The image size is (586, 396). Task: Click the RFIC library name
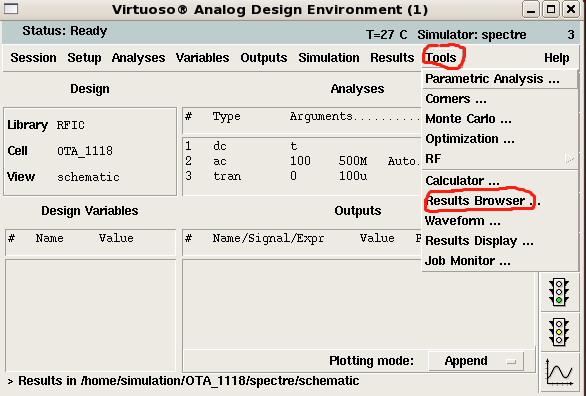[71, 125]
